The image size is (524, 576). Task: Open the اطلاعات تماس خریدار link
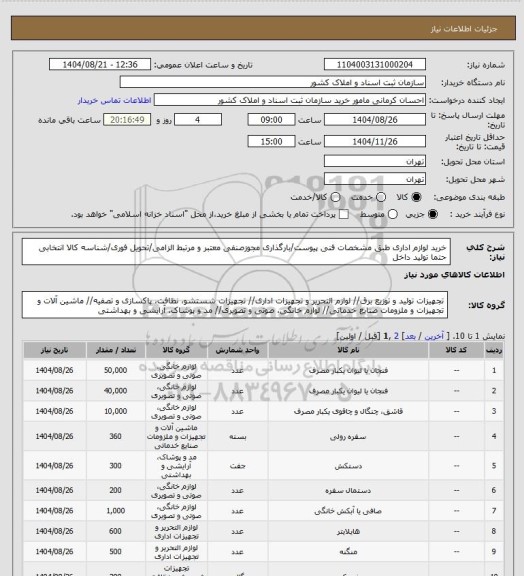coord(114,100)
